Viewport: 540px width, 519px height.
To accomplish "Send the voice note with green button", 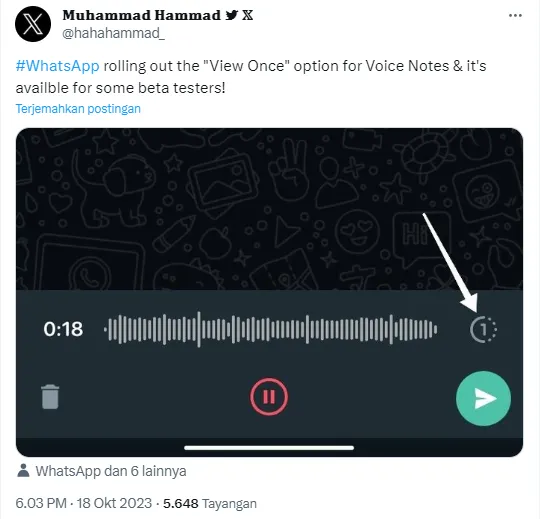I will click(483, 398).
